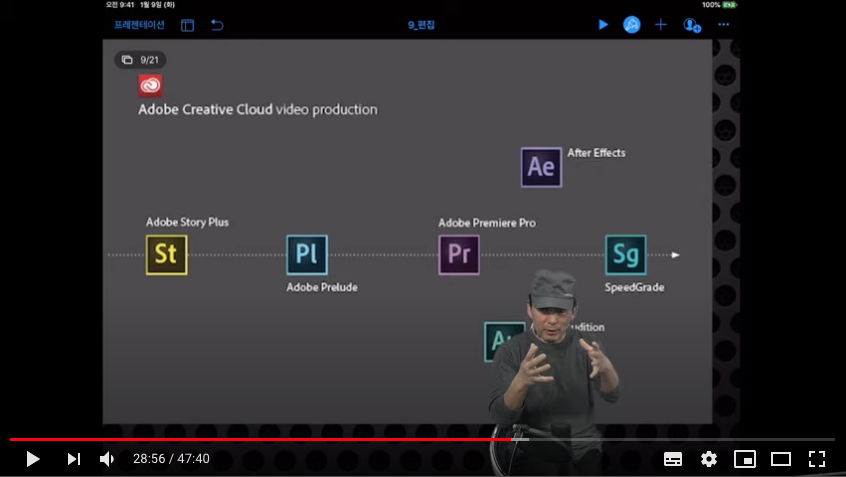846x477 pixels.
Task: Click the Pl Adobe Prelude icon
Action: pyautogui.click(x=307, y=255)
